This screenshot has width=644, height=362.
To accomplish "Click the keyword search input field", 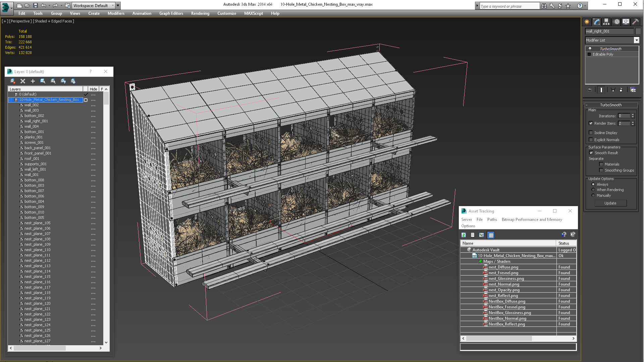I will pos(509,6).
